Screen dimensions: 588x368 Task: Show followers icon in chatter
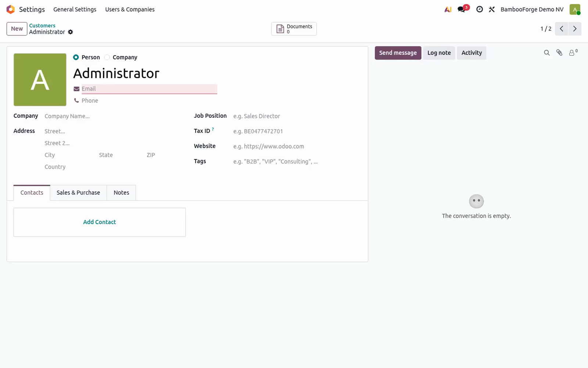(x=573, y=53)
